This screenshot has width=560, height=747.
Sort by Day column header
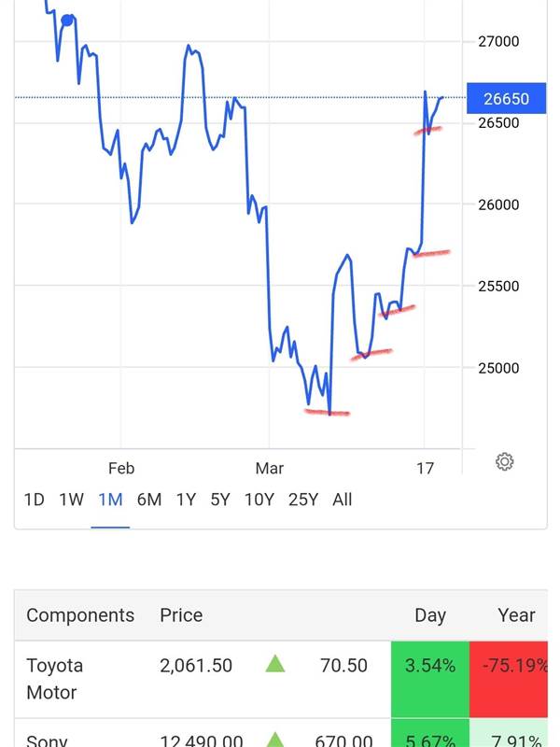[x=430, y=615]
